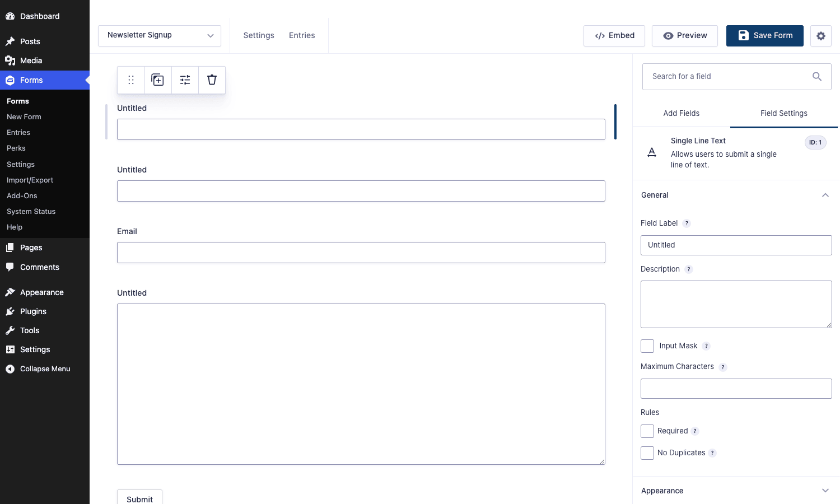Image resolution: width=840 pixels, height=504 pixels.
Task: Click the Plugins plug icon
Action: pyautogui.click(x=10, y=311)
